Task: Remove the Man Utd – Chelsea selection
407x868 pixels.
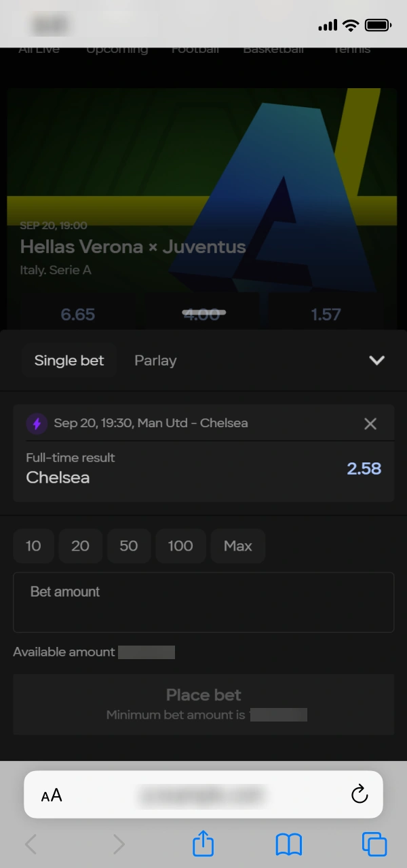Action: pos(370,423)
